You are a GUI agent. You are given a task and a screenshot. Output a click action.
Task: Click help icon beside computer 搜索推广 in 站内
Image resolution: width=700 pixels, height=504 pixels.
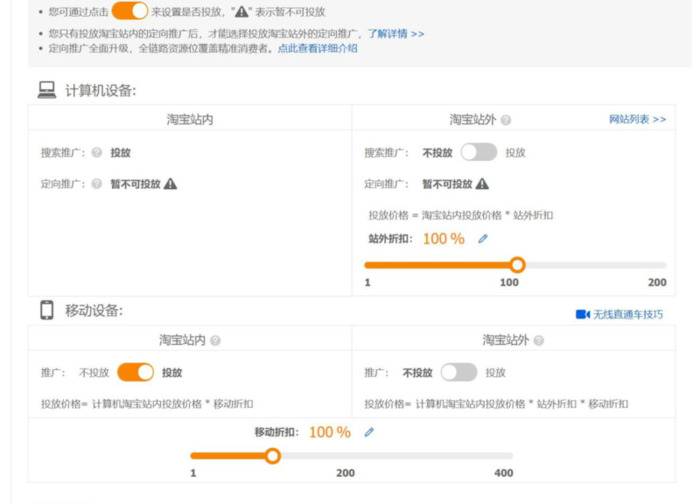pyautogui.click(x=96, y=153)
